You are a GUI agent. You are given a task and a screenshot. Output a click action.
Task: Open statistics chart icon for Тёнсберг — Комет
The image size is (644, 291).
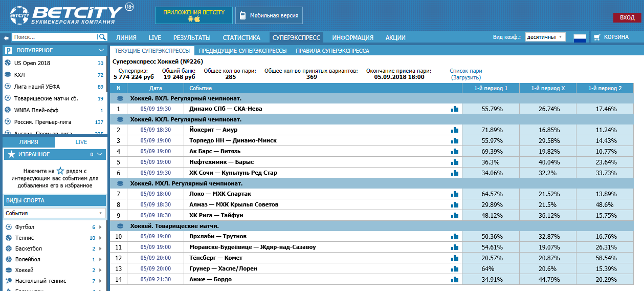(x=454, y=258)
